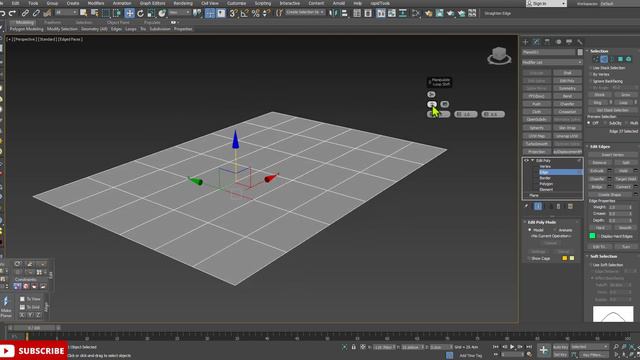Collapse the Edit Poly tree in modifier stack

[x=532, y=161]
